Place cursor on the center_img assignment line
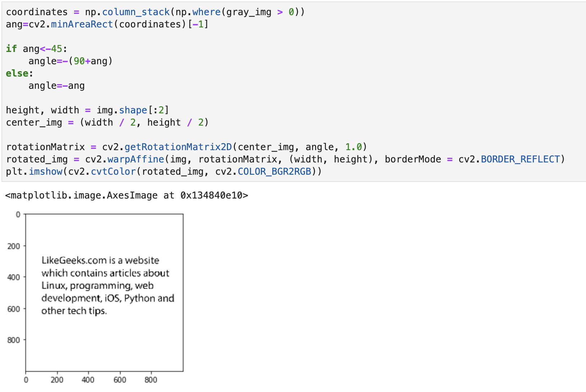Image resolution: width=586 pixels, height=392 pixels. (107, 122)
